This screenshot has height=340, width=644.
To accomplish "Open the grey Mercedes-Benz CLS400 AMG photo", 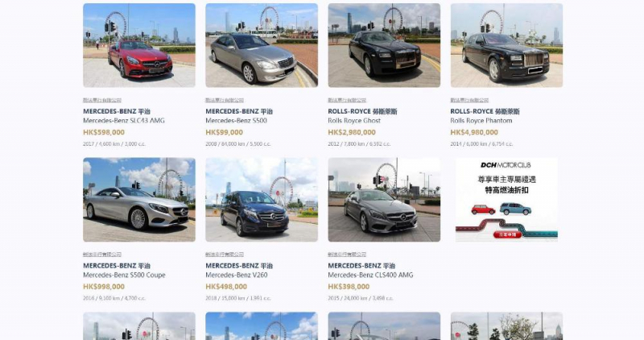I will pos(384,199).
